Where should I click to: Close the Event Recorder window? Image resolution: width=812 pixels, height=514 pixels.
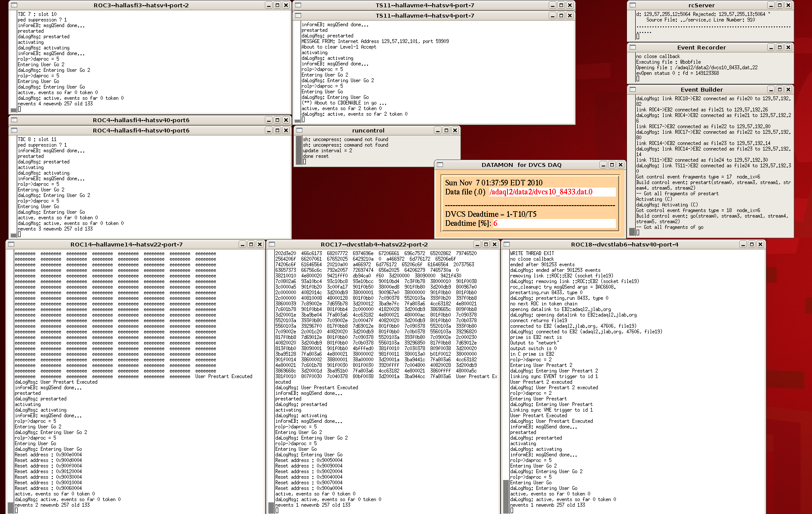pos(788,47)
